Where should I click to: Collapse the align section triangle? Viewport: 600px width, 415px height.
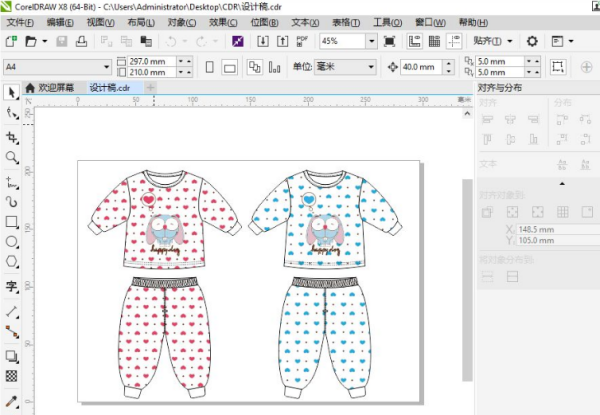562,184
